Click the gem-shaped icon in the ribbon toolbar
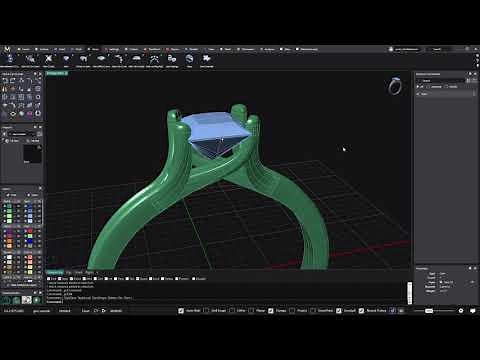This screenshot has width=480, height=360. (66, 59)
